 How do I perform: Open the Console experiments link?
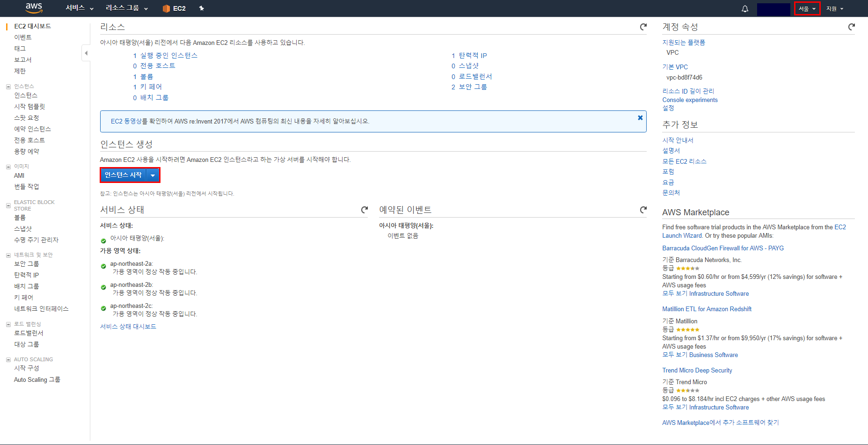(690, 100)
